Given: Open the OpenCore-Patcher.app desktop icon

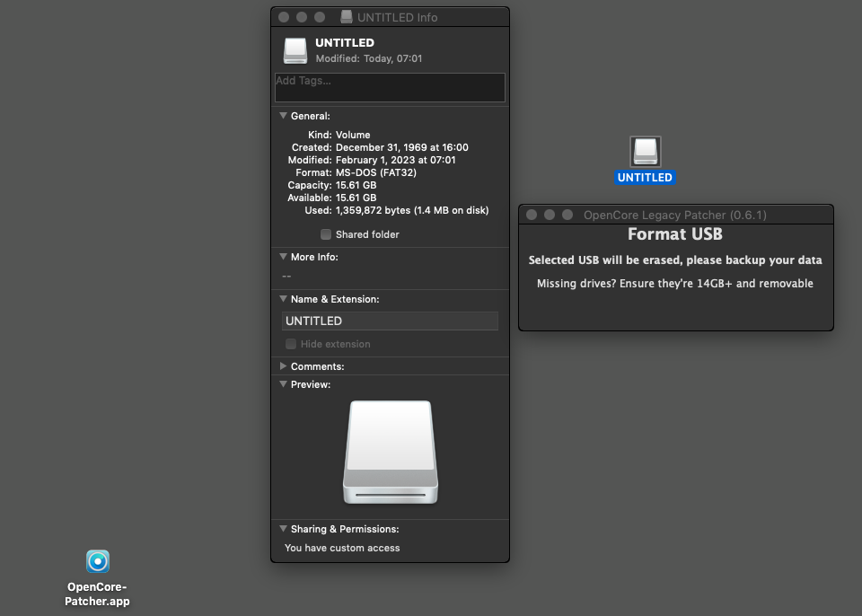Looking at the screenshot, I should coord(98,561).
